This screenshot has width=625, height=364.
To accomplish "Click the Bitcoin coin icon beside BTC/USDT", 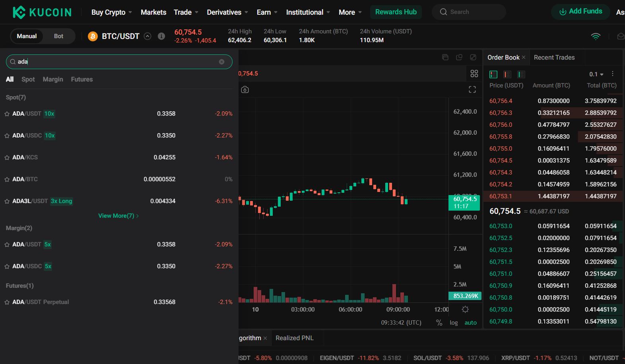I will coord(93,37).
